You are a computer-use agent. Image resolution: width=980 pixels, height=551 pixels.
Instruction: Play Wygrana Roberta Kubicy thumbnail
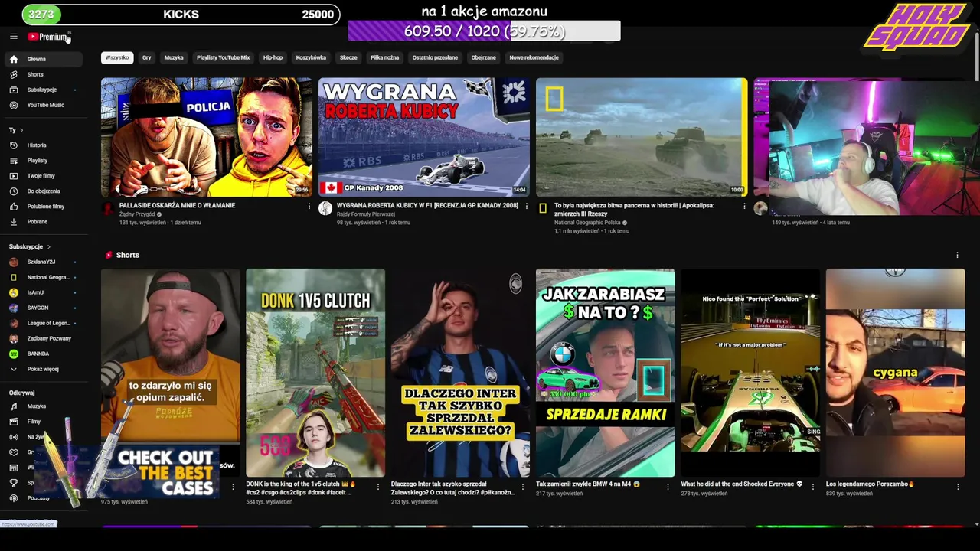[424, 137]
